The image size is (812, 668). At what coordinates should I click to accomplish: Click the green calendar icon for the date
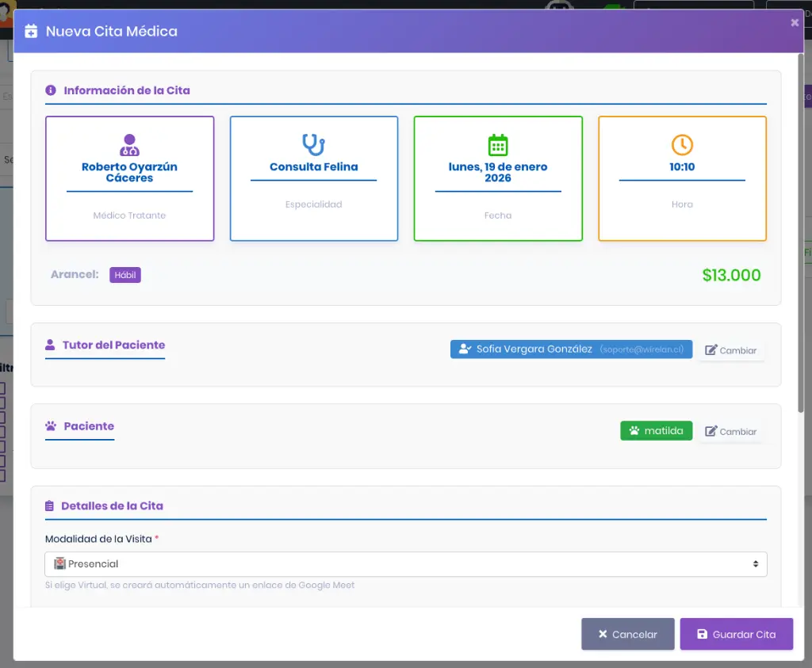498,145
